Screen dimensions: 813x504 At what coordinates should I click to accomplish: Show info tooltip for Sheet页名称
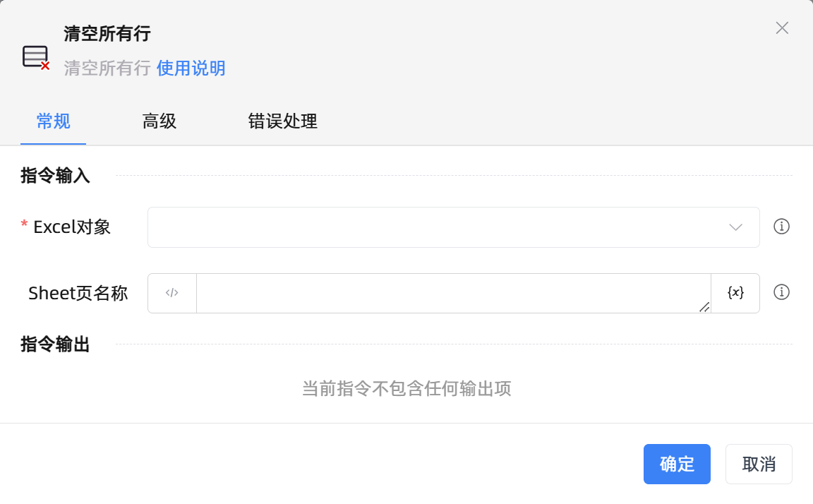pos(781,292)
